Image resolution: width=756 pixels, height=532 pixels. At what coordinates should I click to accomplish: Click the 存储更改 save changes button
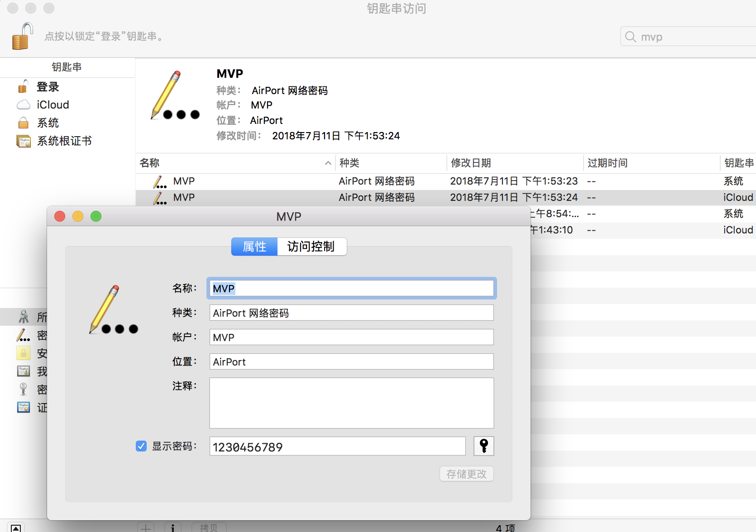coord(466,474)
